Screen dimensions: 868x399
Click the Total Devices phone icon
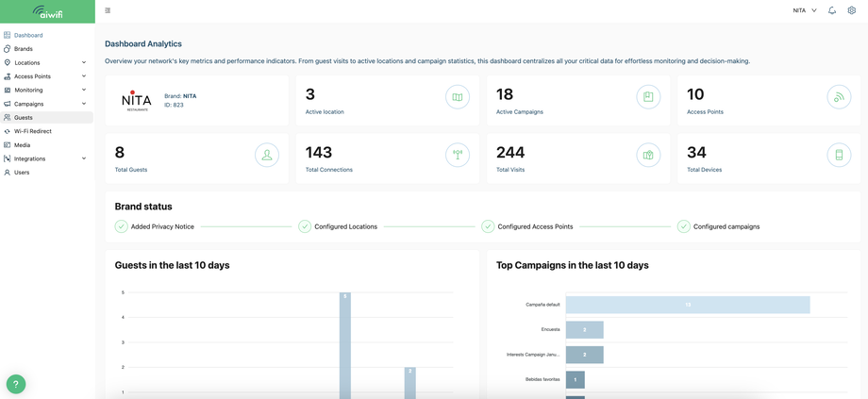point(839,156)
